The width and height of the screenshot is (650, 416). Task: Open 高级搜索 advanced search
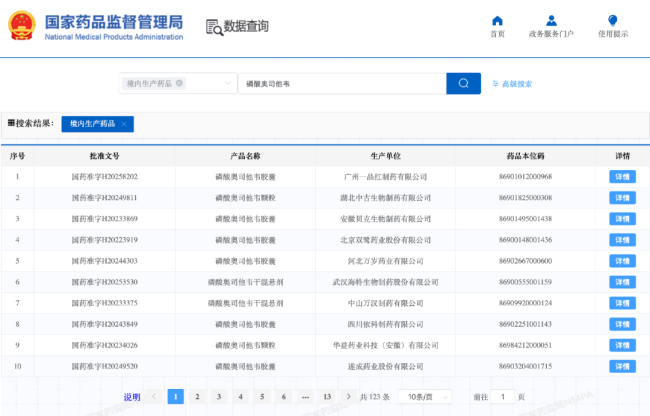[516, 84]
